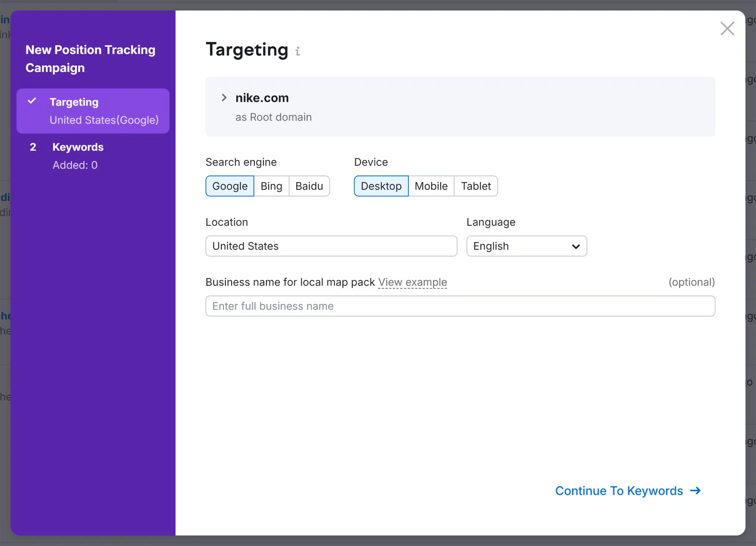Focus the Enter full business name field
Screen dimensions: 756x546
[460, 306]
